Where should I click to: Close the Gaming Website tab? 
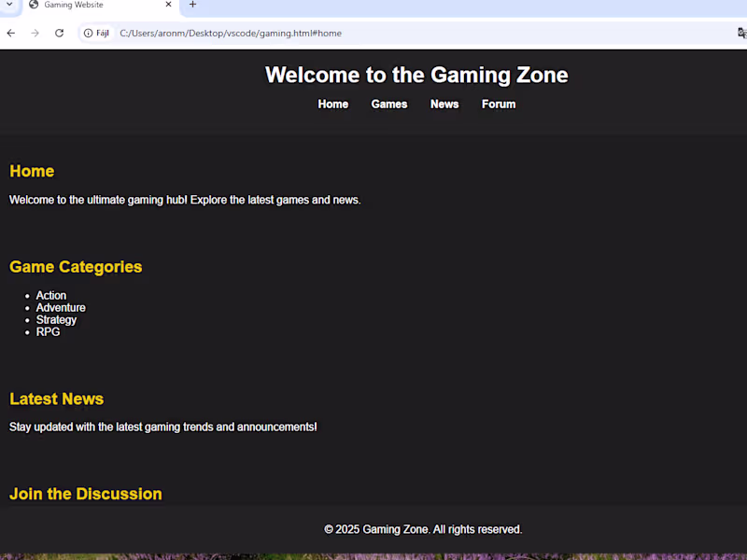pyautogui.click(x=168, y=5)
